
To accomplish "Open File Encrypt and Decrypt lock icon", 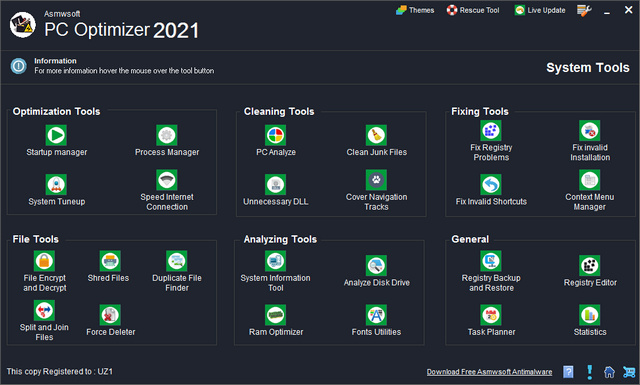I will click(44, 261).
